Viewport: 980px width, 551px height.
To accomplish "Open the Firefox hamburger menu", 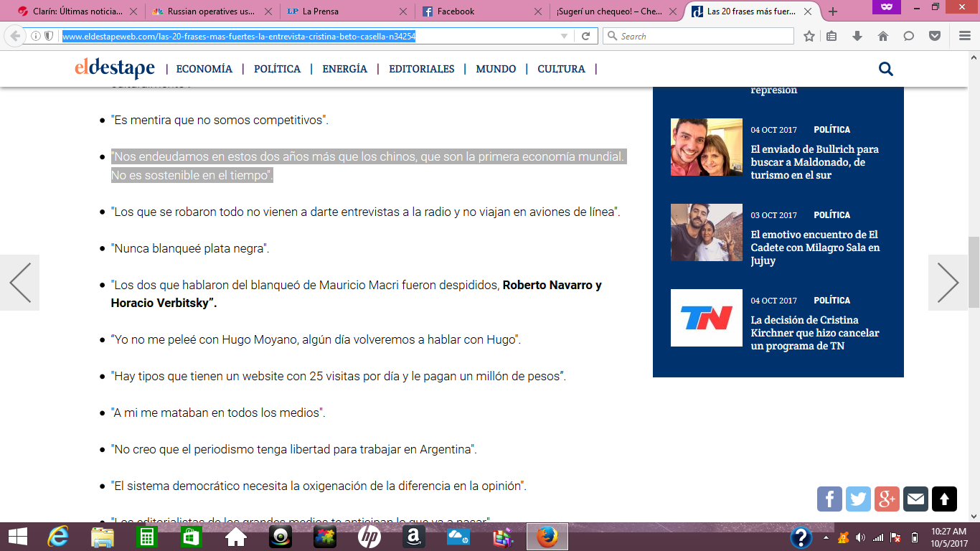I will (x=964, y=36).
